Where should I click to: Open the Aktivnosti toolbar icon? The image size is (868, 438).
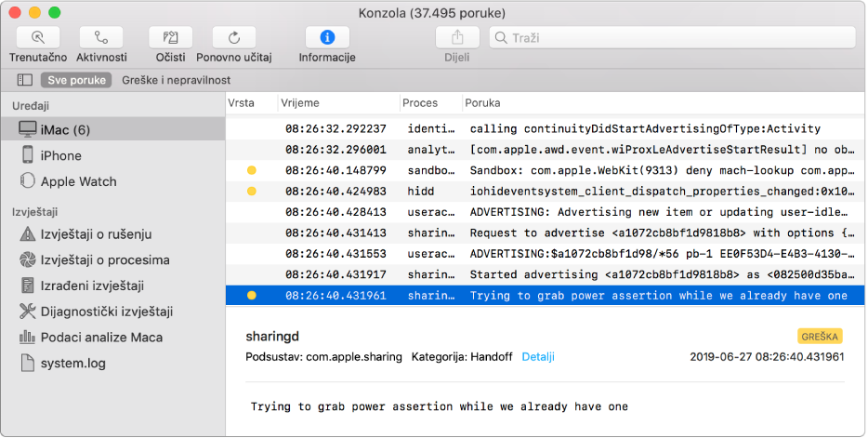(101, 37)
